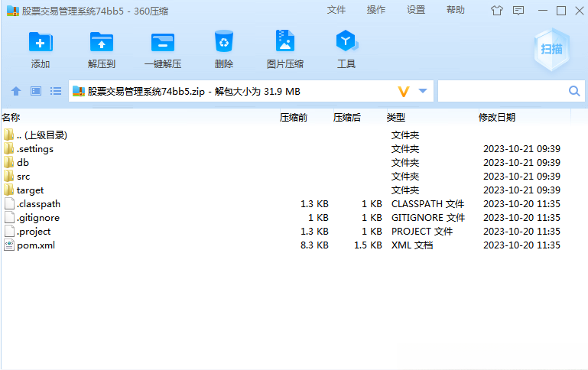Click the 一键解压 one-click extract icon
The image size is (588, 370).
click(162, 42)
